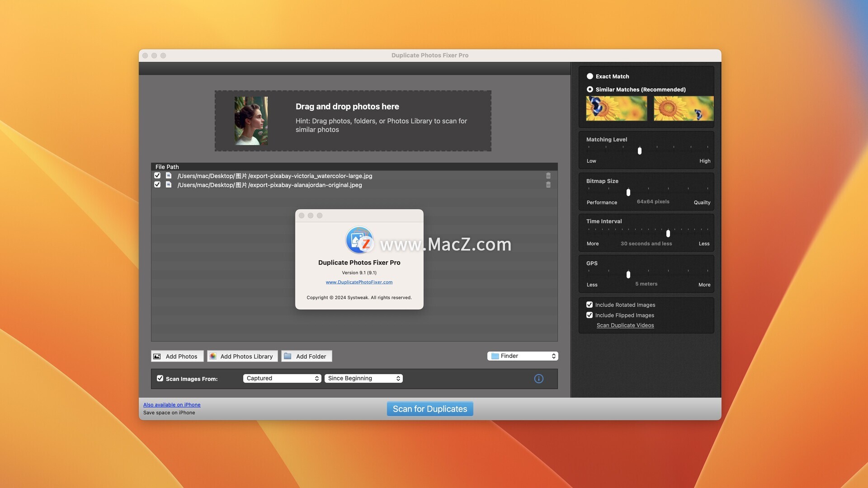Delete the victoria_watercolor-large.jpg row with its trash icon
The width and height of the screenshot is (868, 488).
tap(548, 176)
